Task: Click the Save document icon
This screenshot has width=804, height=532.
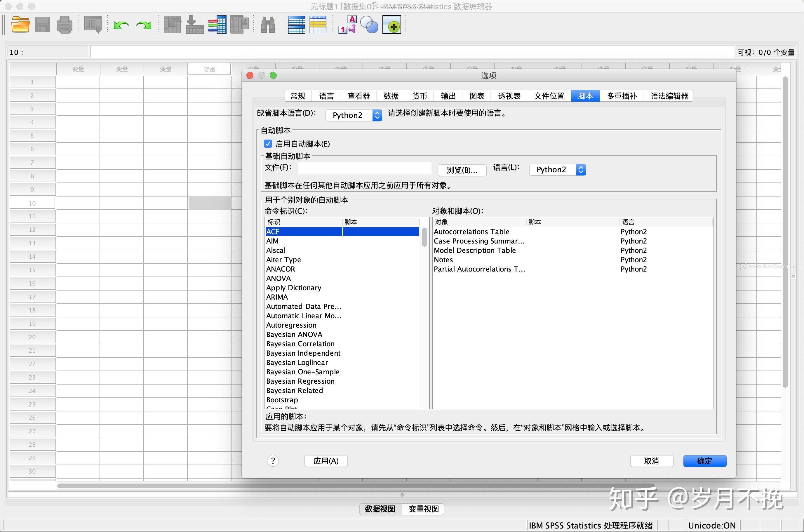Action: pyautogui.click(x=42, y=25)
